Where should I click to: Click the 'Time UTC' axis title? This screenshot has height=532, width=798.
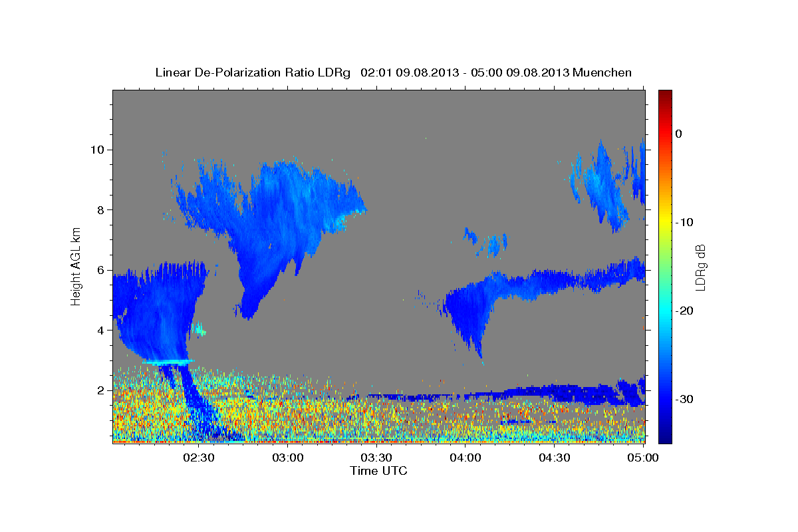[378, 471]
